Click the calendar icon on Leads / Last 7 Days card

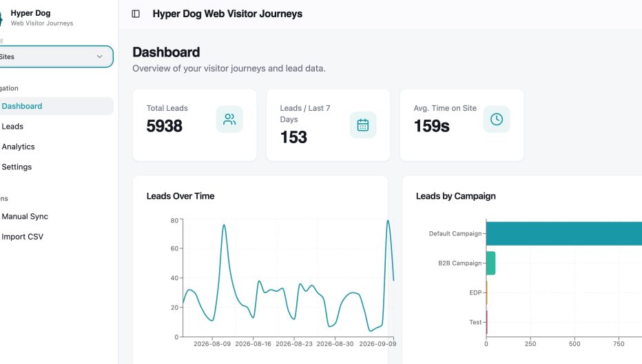[x=363, y=125]
